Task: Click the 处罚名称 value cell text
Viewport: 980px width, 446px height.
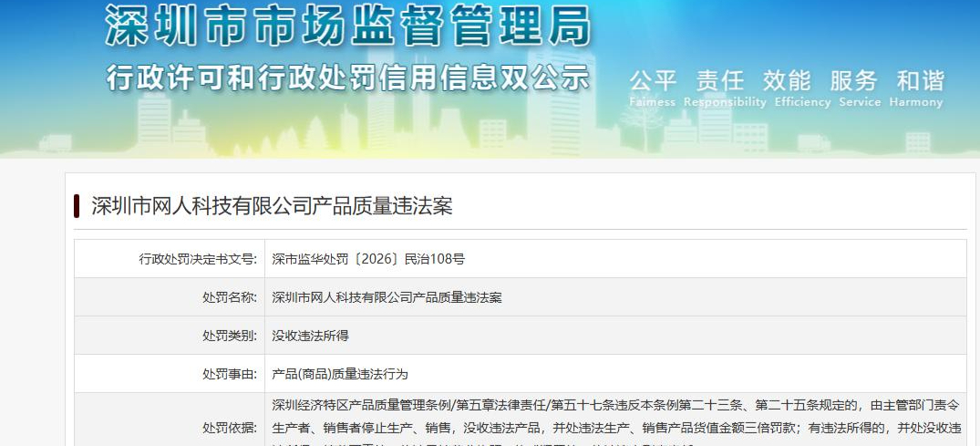Action: [x=387, y=297]
